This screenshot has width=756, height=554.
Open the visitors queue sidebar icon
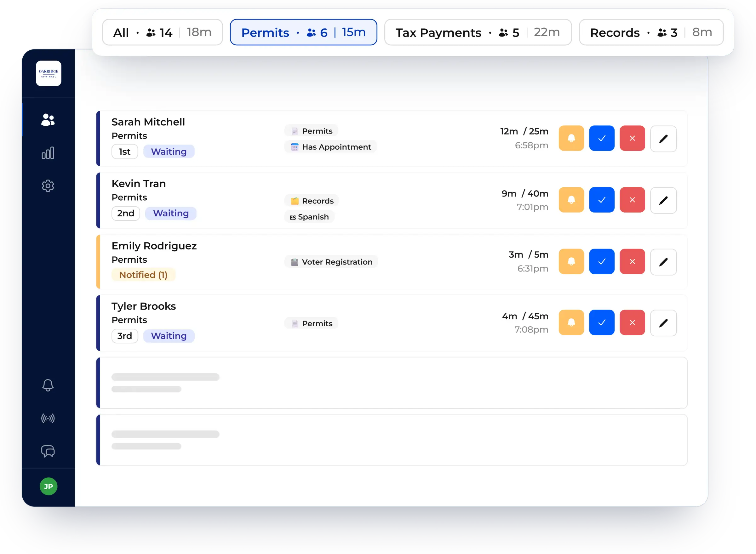pos(48,120)
